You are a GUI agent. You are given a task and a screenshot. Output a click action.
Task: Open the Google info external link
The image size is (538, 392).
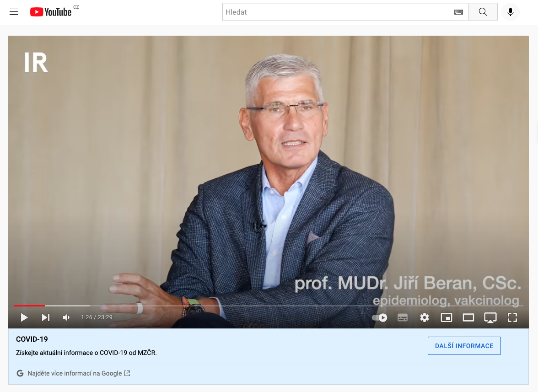(127, 373)
